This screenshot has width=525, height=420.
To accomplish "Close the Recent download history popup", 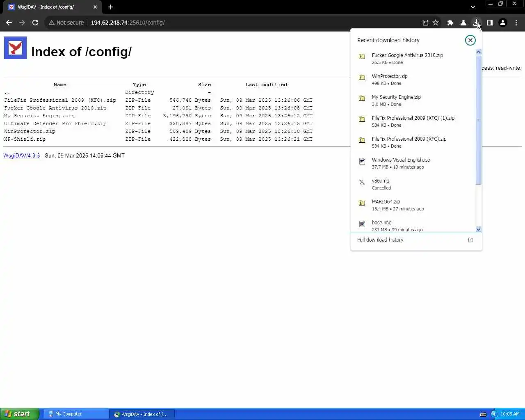I will tap(470, 40).
